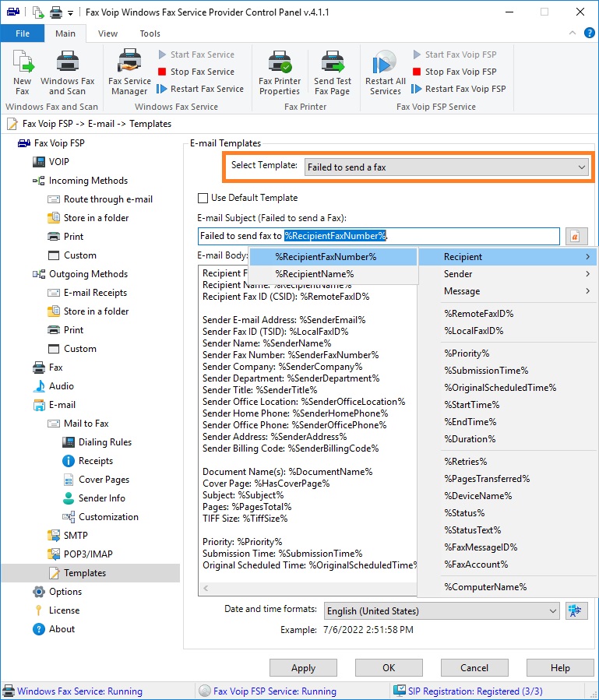This screenshot has width=599, height=700.
Task: Click the printer icon in title bar
Action: point(56,12)
